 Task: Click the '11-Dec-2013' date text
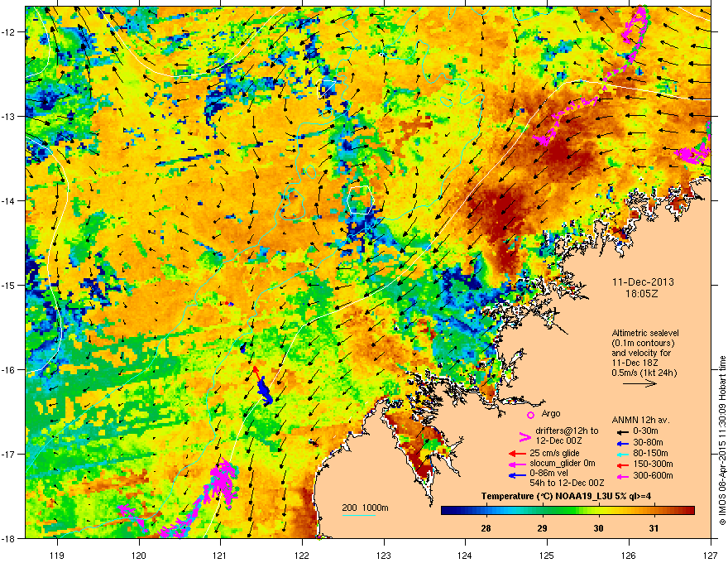pyautogui.click(x=643, y=282)
